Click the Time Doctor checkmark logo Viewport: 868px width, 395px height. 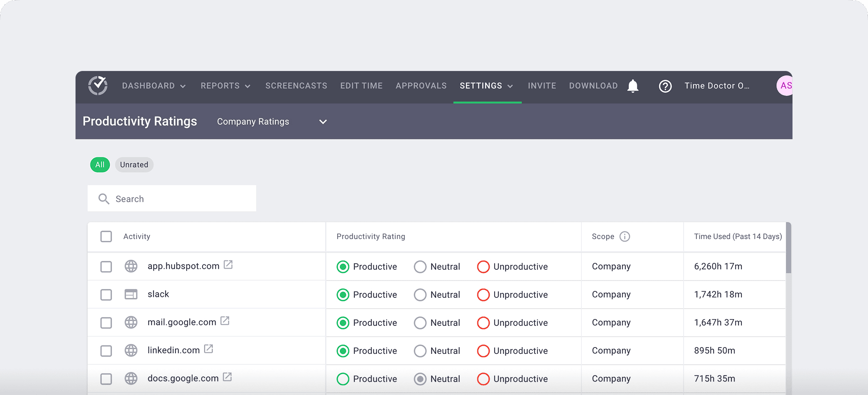pos(98,85)
